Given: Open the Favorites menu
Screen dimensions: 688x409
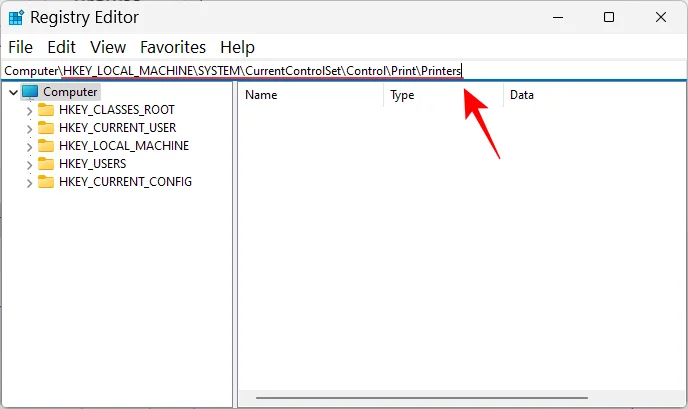Looking at the screenshot, I should pyautogui.click(x=173, y=47).
